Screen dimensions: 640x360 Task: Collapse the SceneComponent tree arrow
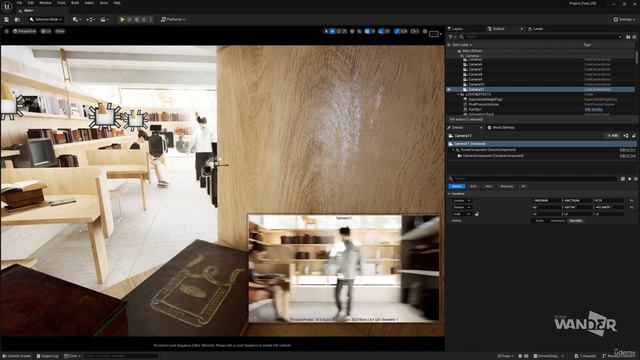click(453, 150)
